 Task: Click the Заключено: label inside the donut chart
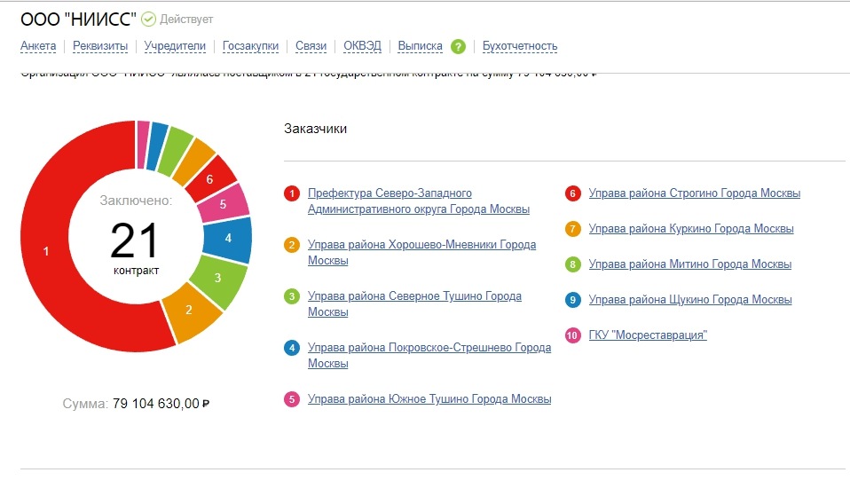[x=136, y=201]
